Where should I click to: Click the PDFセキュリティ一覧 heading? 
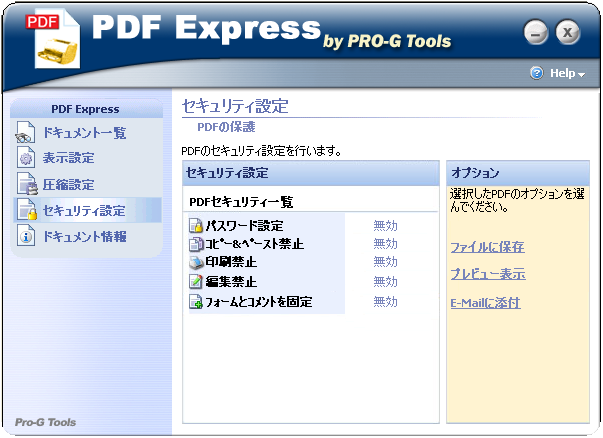tap(241, 202)
